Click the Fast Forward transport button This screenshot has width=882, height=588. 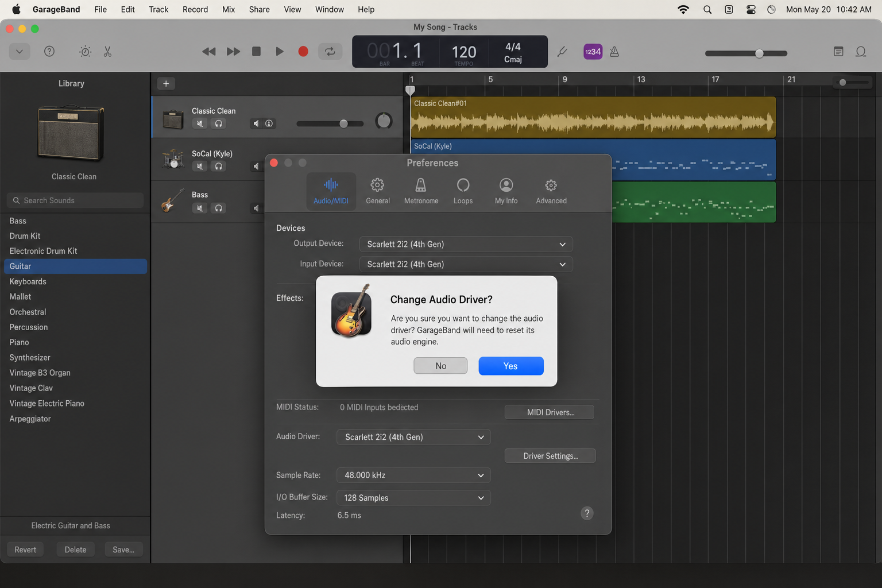point(233,52)
